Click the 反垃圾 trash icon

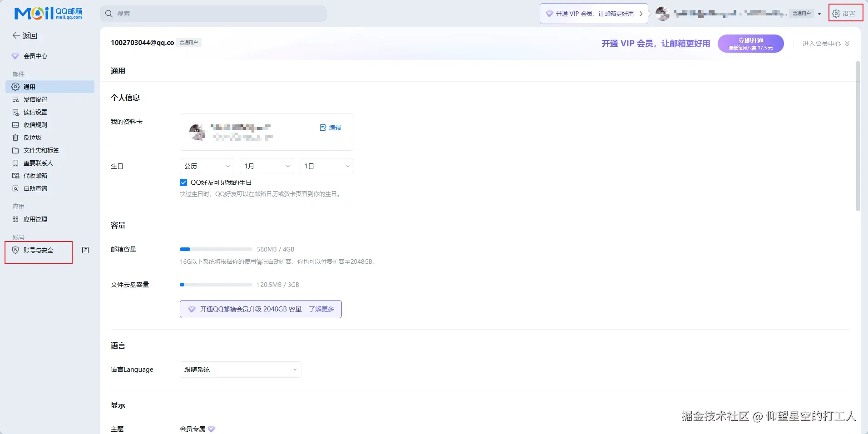click(15, 138)
